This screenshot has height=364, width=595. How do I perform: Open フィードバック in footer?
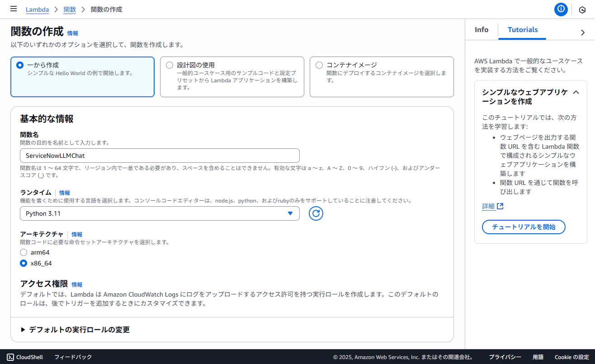coord(73,357)
